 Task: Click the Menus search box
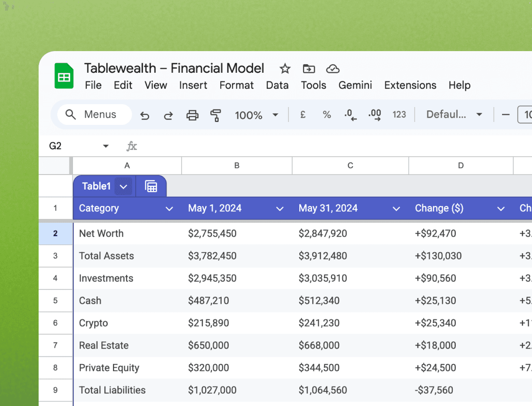[x=94, y=115]
